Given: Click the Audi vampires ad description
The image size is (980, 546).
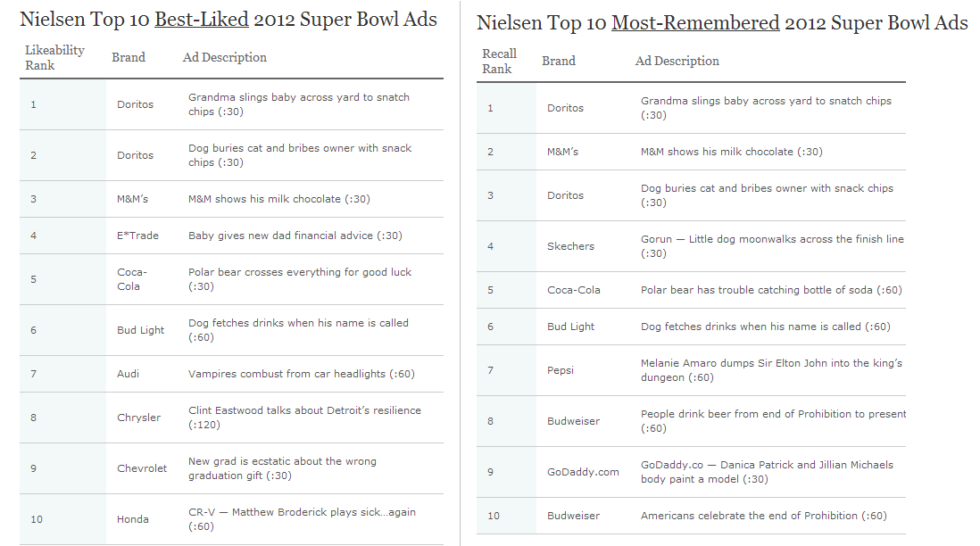Looking at the screenshot, I should [x=302, y=374].
